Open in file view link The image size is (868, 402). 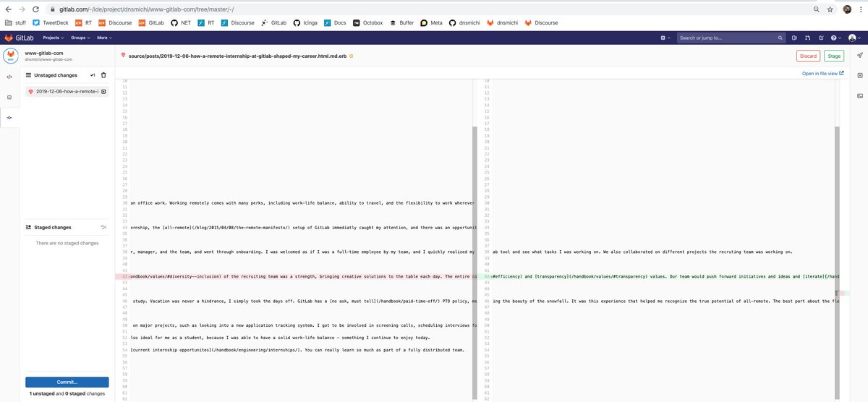[822, 73]
